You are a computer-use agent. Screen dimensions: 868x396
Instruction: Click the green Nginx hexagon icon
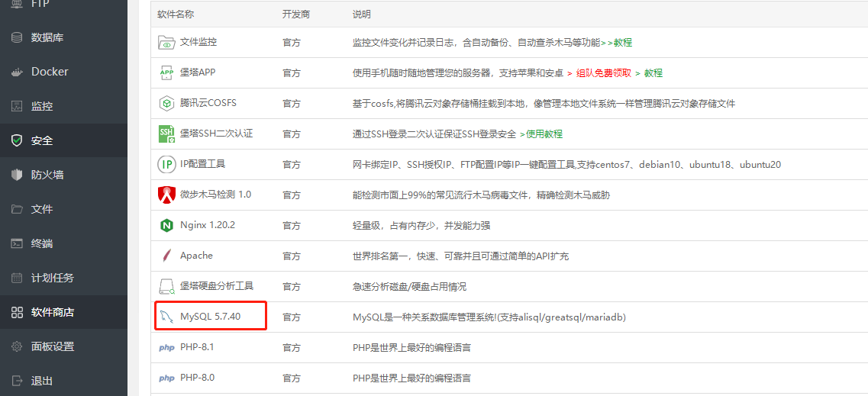pyautogui.click(x=166, y=225)
